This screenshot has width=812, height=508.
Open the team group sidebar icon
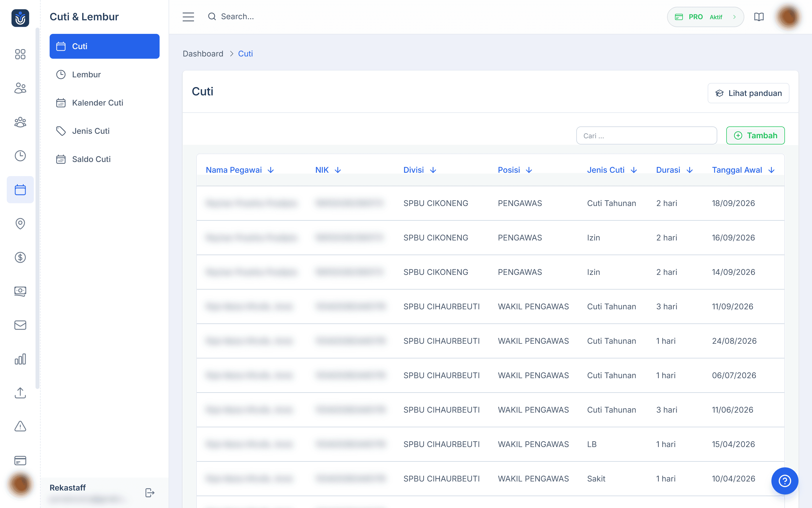(20, 122)
